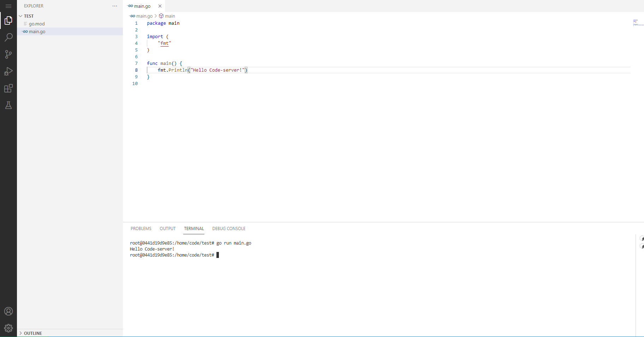Screen dimensions: 644x337
Task: Close the main.go editor tab
Action: click(160, 6)
